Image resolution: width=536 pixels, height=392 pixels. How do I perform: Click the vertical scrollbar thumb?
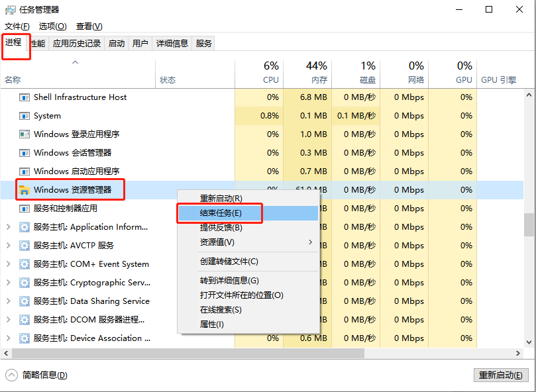(x=529, y=224)
